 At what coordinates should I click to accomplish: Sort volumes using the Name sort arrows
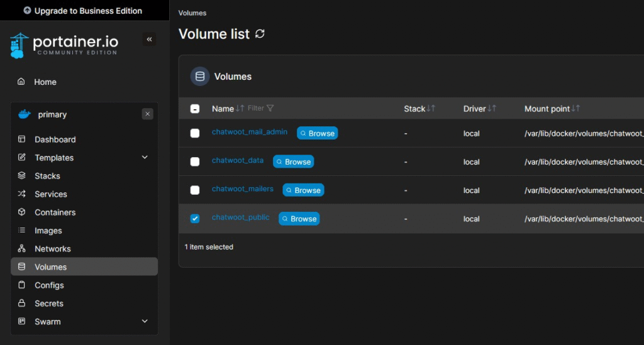(240, 109)
